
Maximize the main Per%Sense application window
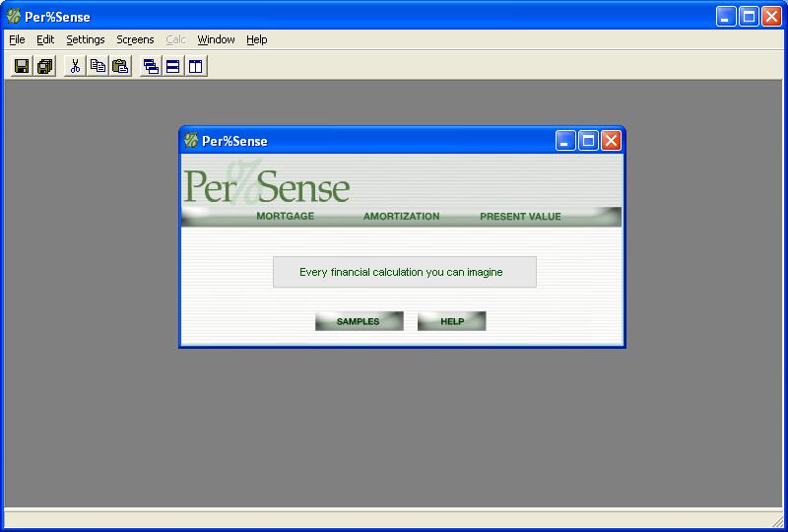(x=749, y=17)
